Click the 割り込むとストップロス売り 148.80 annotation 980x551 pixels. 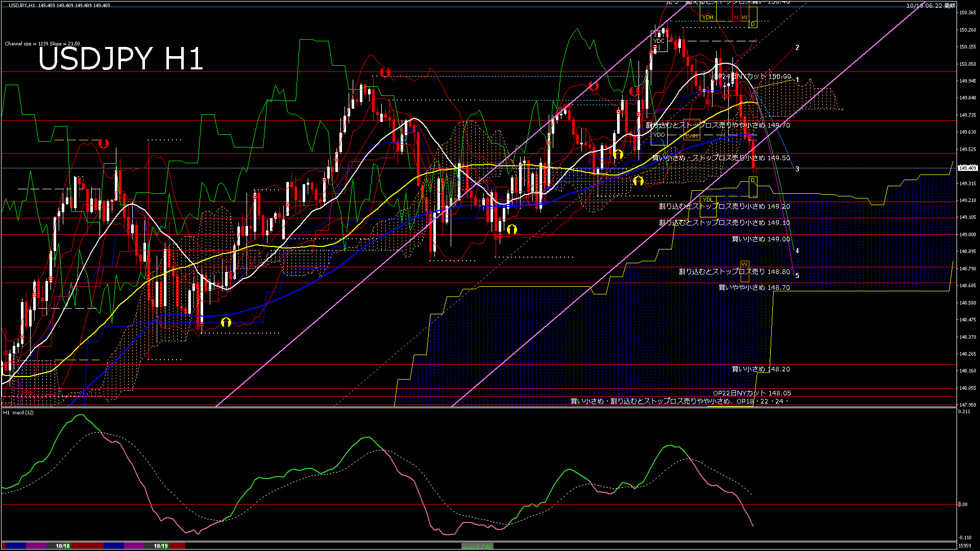tap(734, 271)
